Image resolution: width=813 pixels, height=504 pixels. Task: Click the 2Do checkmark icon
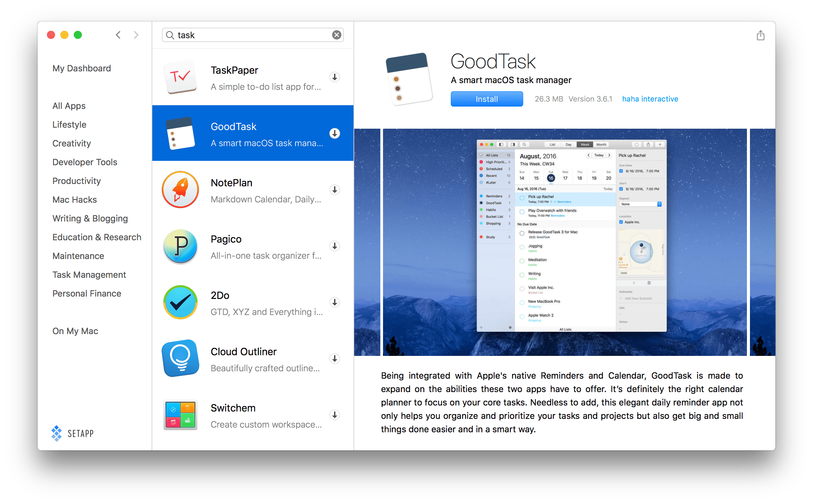(x=180, y=302)
